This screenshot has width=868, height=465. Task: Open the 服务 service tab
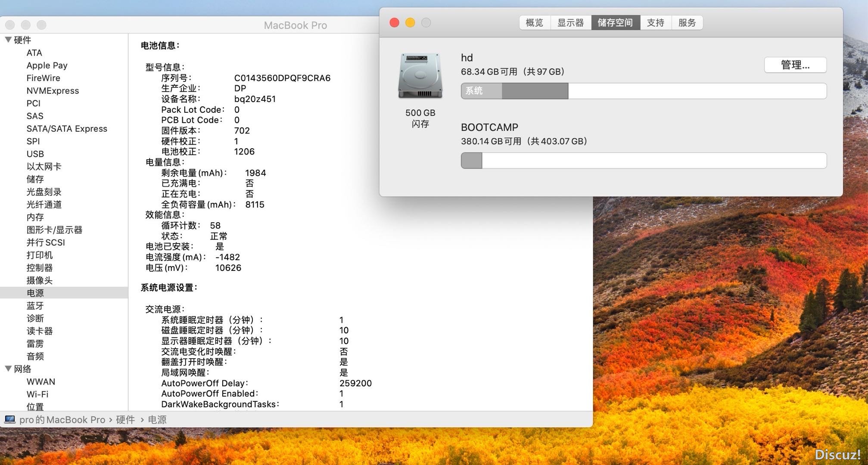click(687, 22)
